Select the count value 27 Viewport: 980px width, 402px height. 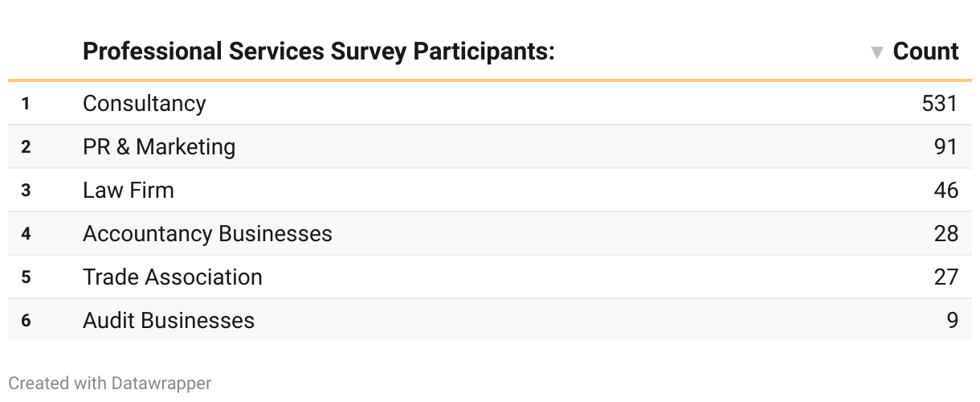pyautogui.click(x=946, y=277)
